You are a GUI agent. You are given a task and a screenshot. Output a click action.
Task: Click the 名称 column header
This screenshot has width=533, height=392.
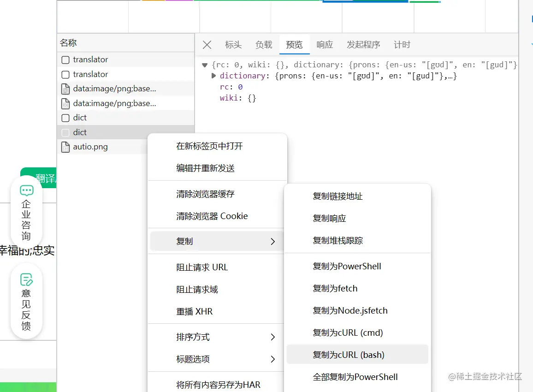click(126, 43)
